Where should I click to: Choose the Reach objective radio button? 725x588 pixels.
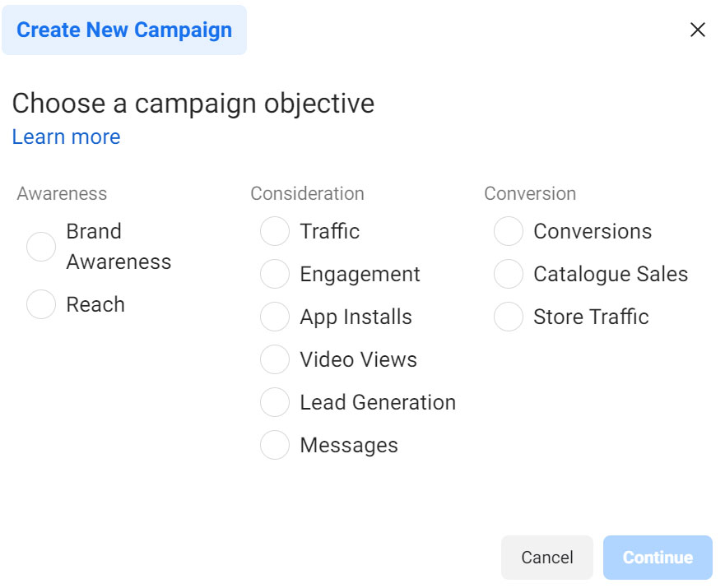(x=41, y=304)
